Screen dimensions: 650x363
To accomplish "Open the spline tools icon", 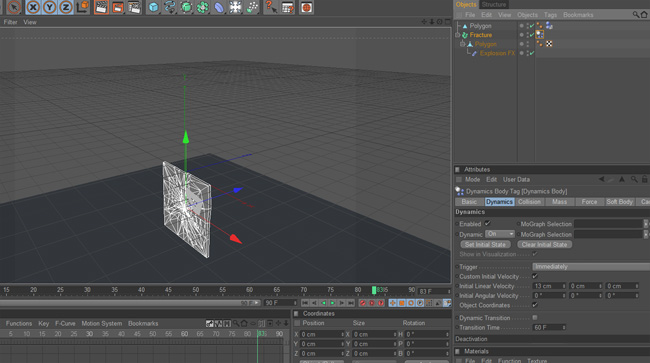I will point(170,7).
